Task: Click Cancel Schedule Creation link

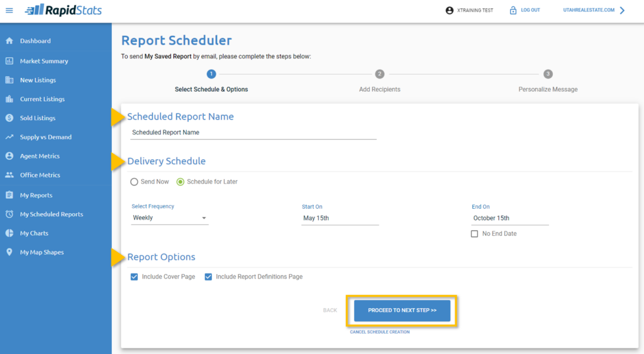Action: pyautogui.click(x=379, y=332)
